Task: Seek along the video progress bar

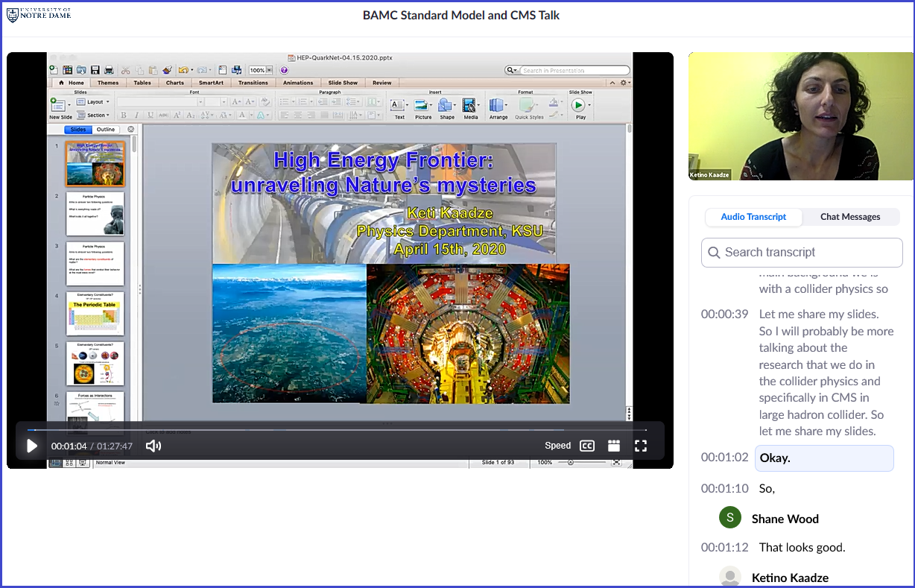Action: click(x=337, y=430)
